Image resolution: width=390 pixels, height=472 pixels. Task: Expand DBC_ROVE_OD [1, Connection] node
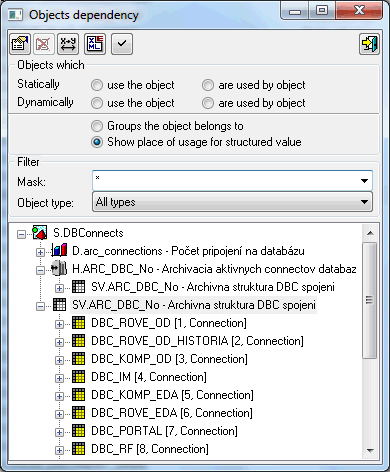[x=59, y=324]
